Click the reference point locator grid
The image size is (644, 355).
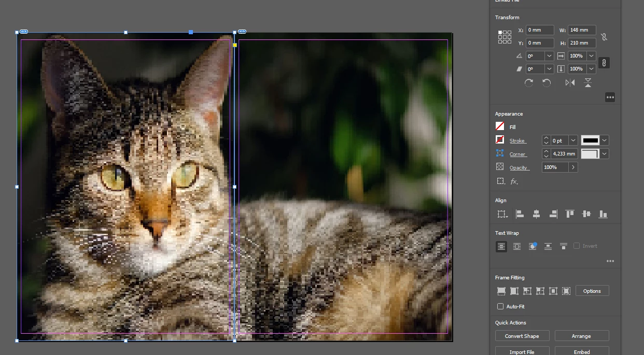pos(505,37)
